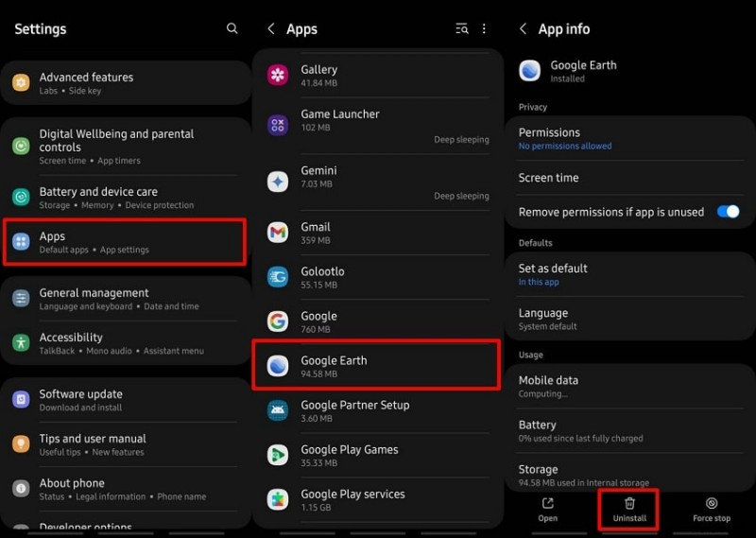Open General management settings
Viewport: 756px width, 538px height.
[126, 298]
